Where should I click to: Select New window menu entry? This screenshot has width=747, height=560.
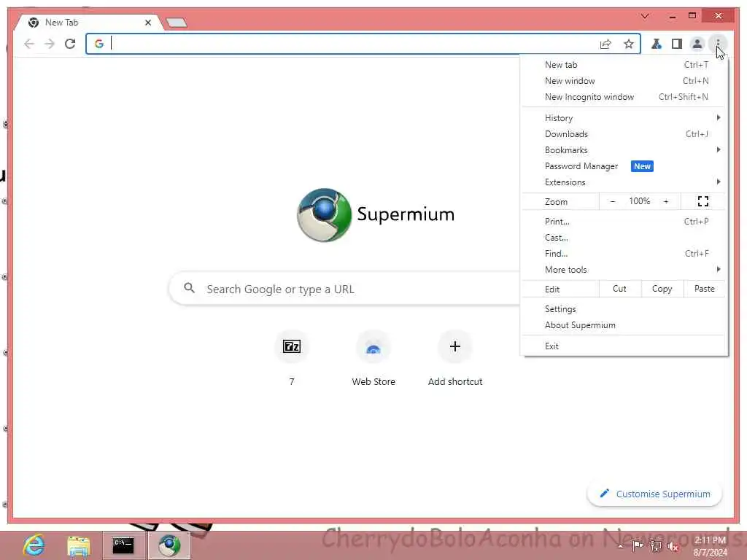click(x=624, y=81)
